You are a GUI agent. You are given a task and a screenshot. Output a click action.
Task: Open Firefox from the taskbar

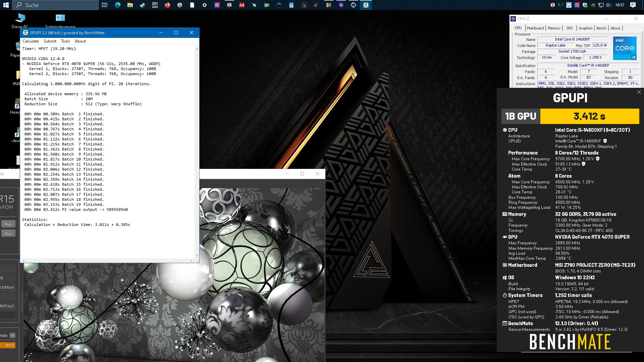[167, 5]
